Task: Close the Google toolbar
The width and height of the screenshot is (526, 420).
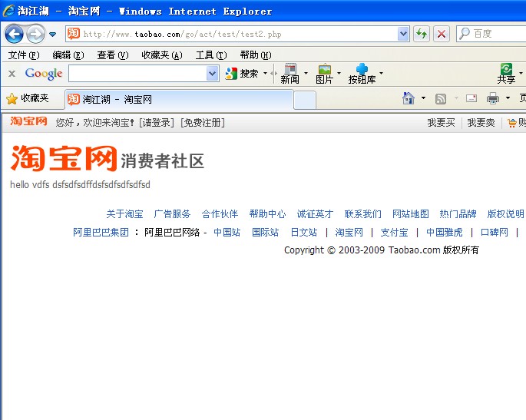Action: (12, 74)
